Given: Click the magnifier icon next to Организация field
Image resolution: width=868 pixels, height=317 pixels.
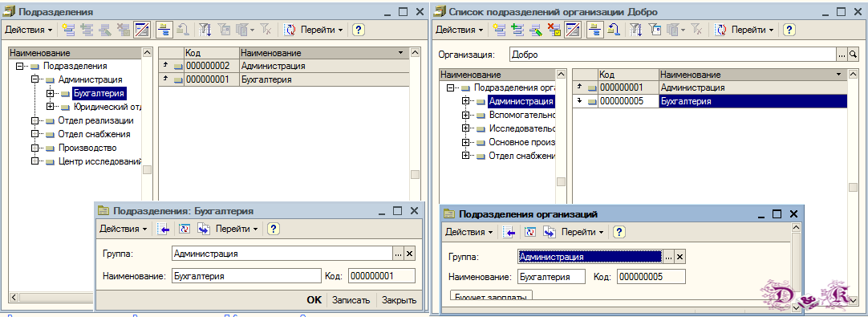Looking at the screenshot, I should tap(853, 55).
